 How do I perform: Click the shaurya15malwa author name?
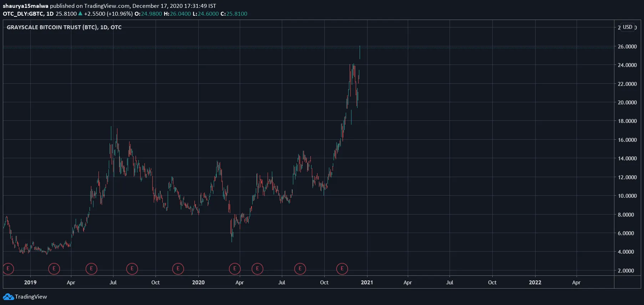(x=26, y=6)
